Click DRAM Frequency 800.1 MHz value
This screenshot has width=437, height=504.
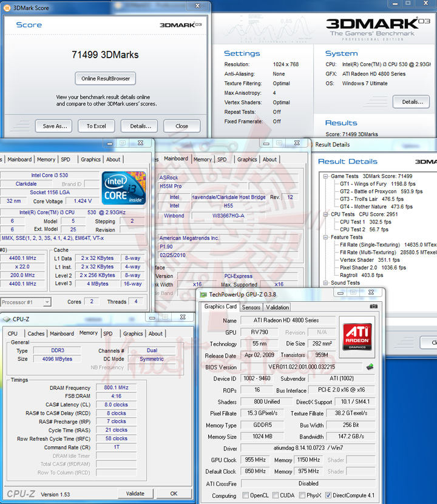point(116,387)
